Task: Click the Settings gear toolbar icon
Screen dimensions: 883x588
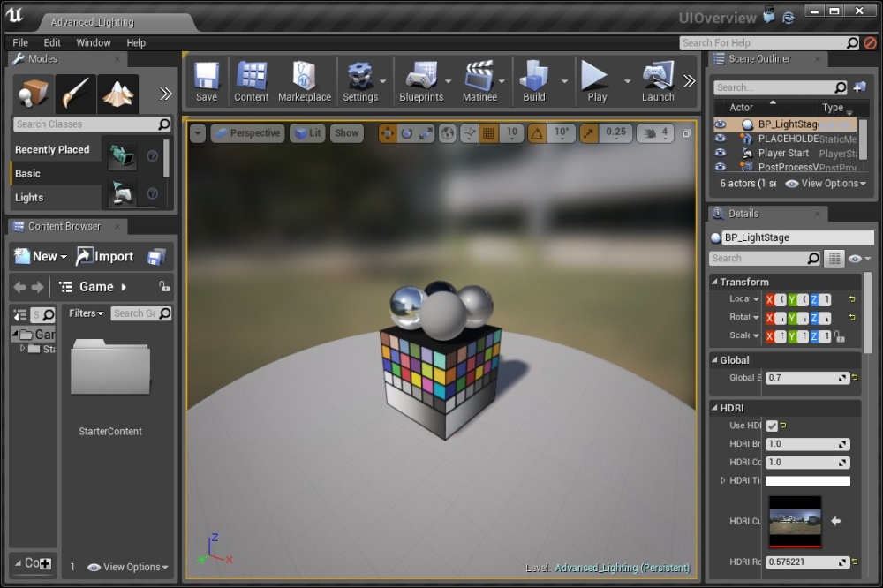Action: (360, 81)
